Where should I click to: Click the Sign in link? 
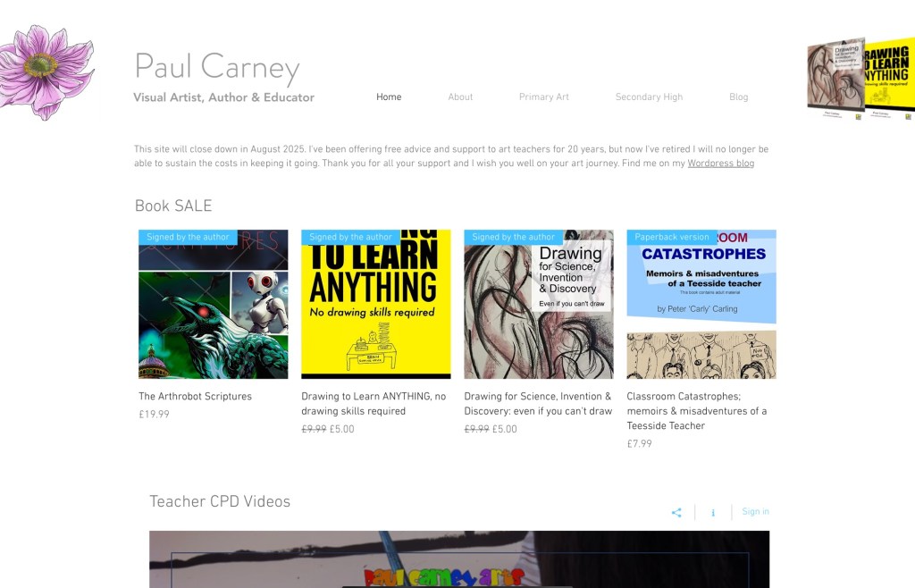755,512
